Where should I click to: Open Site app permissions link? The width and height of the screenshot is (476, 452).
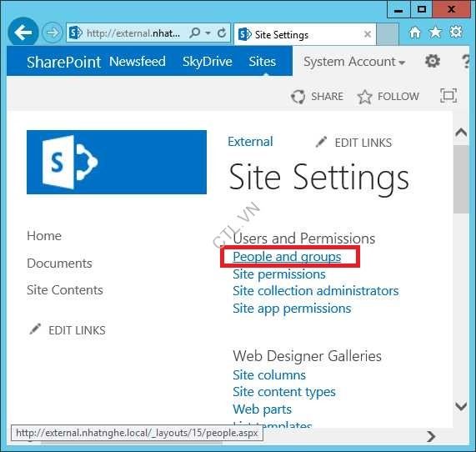(x=292, y=309)
